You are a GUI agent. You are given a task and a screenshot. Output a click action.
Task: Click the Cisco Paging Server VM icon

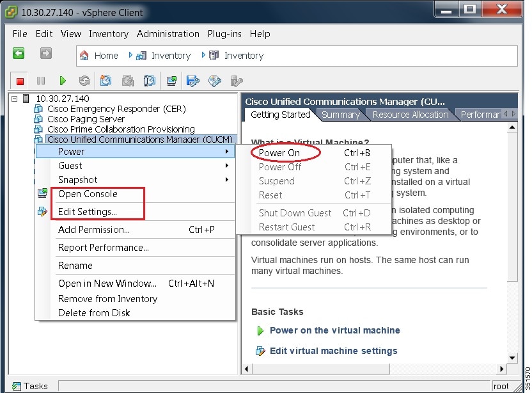click(x=38, y=119)
